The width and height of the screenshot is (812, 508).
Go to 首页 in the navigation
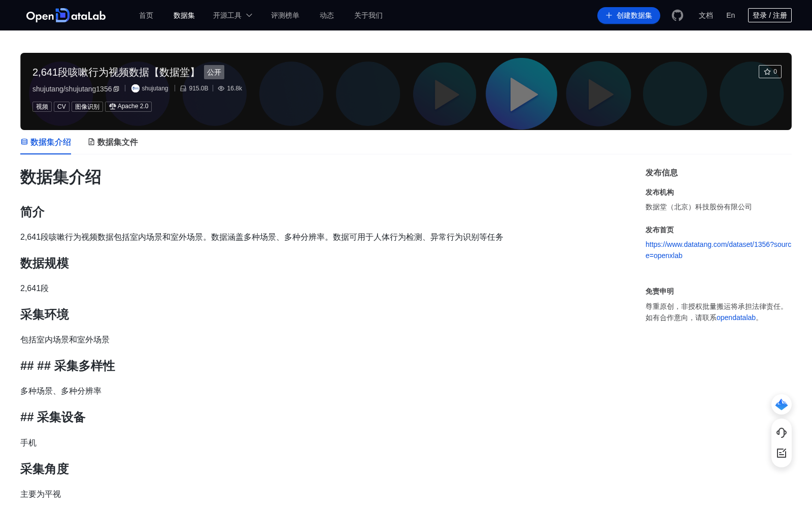point(146,15)
